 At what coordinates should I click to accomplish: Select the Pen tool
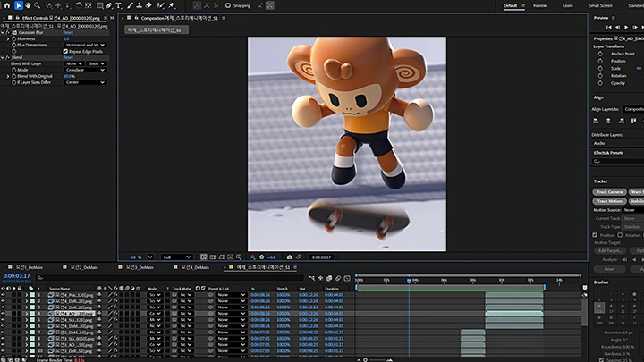(109, 5)
